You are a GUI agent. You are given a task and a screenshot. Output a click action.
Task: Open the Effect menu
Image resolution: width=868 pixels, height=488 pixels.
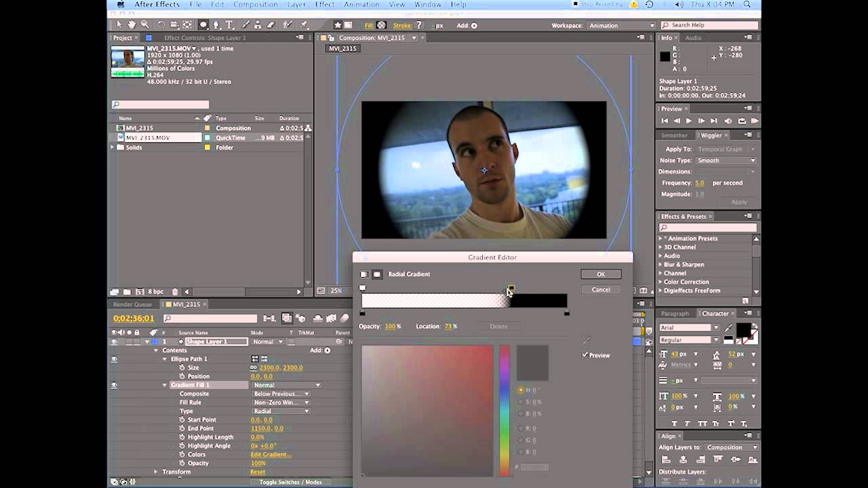pos(325,5)
